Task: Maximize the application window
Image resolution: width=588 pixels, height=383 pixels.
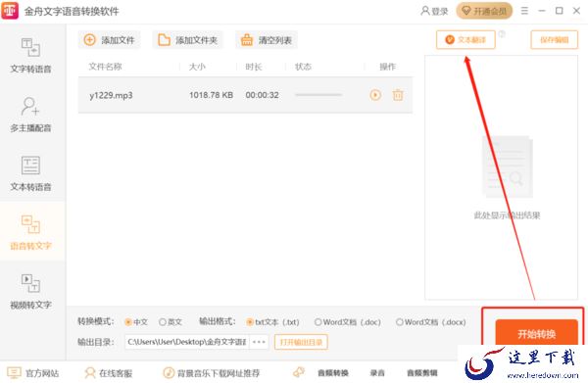Action: click(560, 11)
